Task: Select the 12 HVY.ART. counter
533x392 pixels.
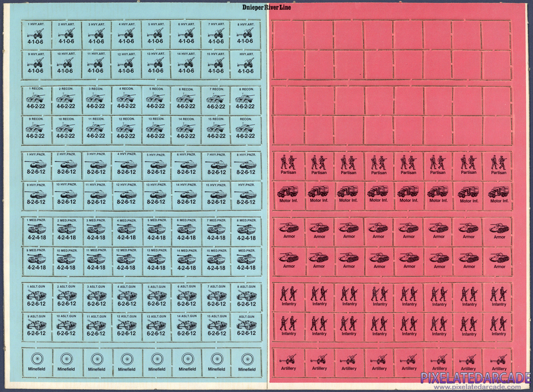Action: [x=126, y=64]
